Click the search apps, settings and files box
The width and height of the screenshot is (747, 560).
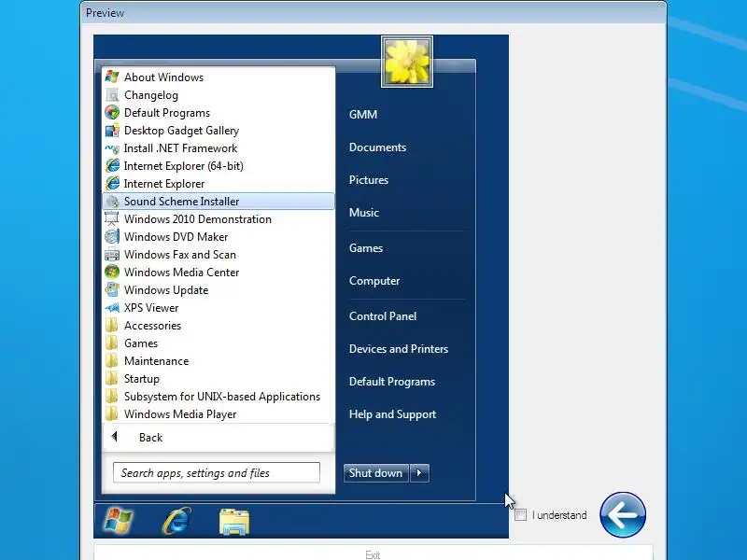(217, 472)
